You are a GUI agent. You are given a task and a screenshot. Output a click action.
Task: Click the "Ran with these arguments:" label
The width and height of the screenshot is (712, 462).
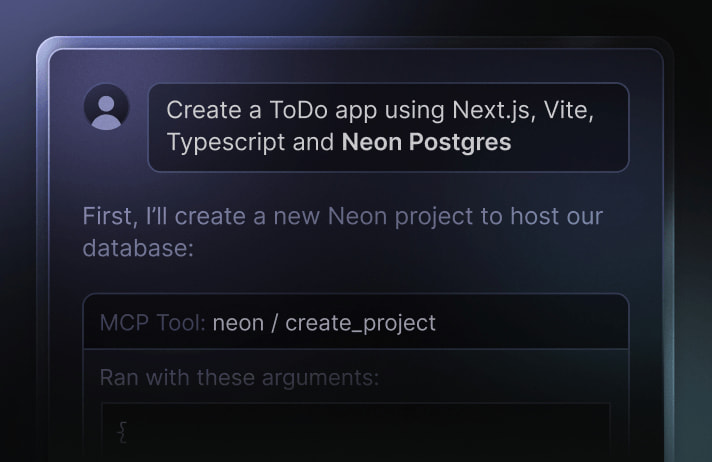[239, 378]
